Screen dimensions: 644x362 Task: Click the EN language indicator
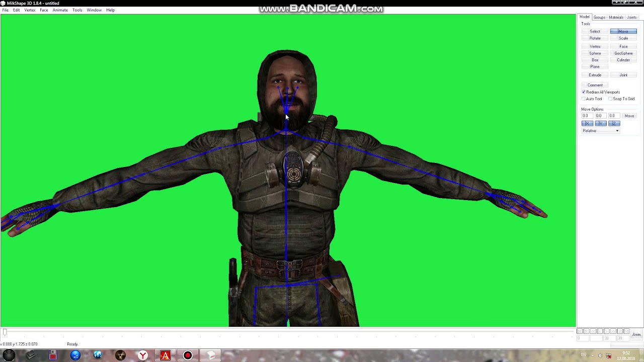583,355
